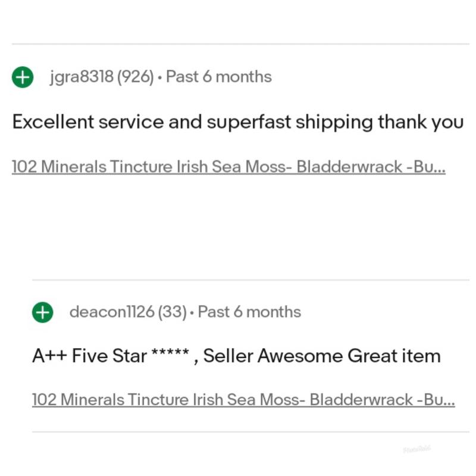Click the five asterisks in deacon1126's comment
The height and width of the screenshot is (476, 476).
(x=170, y=355)
